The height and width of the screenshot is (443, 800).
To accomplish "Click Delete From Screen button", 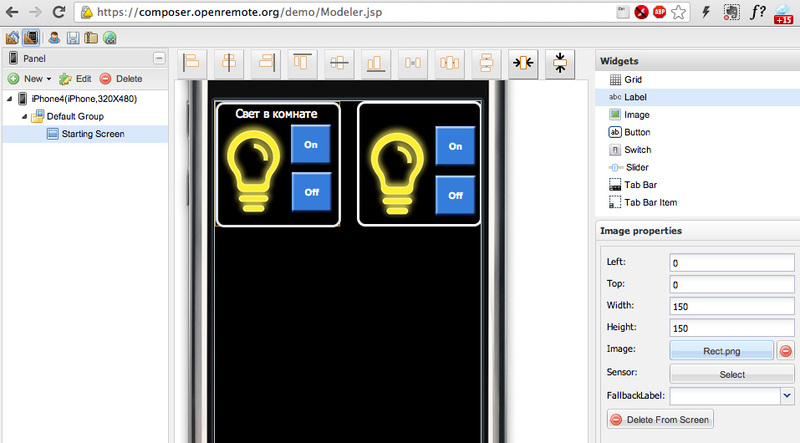I will [x=660, y=420].
